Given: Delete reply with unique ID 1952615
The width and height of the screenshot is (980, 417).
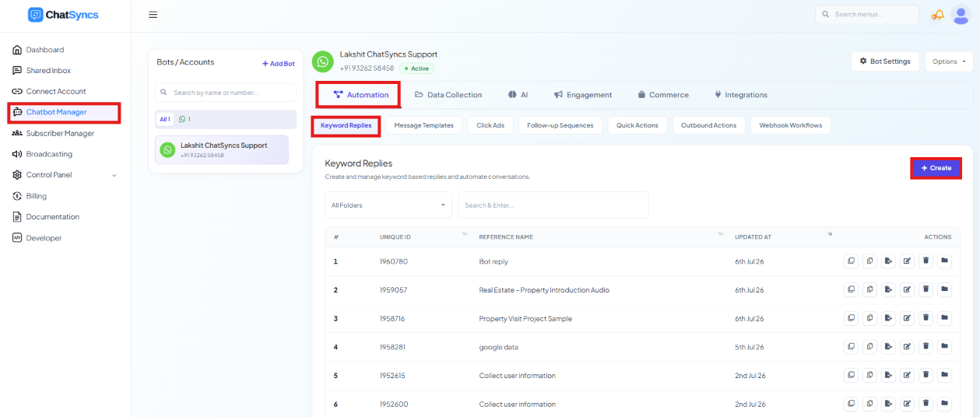Looking at the screenshot, I should tap(926, 375).
